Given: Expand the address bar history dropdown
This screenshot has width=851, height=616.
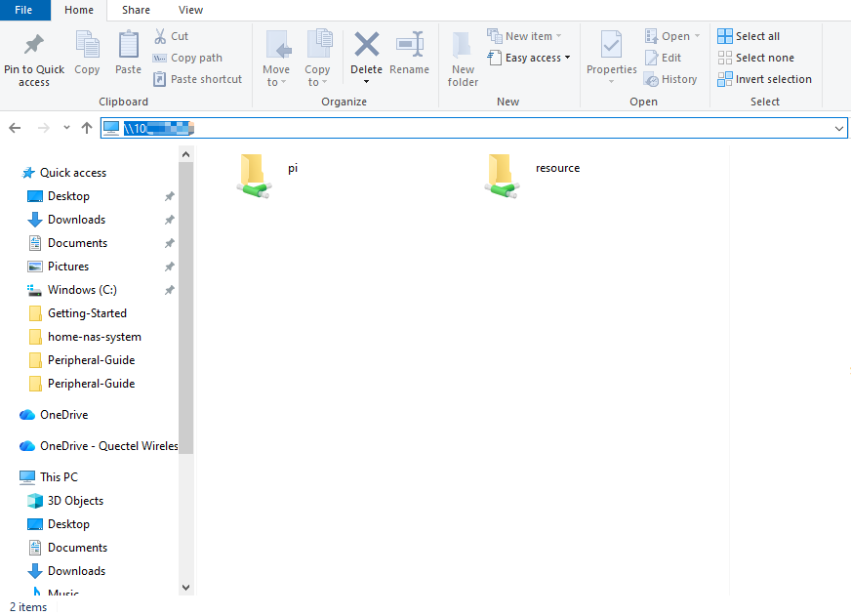Looking at the screenshot, I should [839, 128].
